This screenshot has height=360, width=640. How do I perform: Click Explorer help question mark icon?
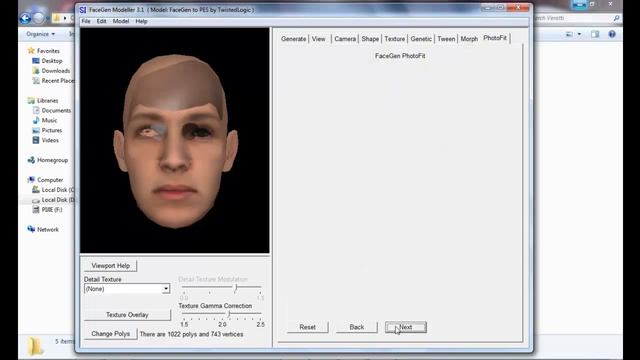tap(611, 34)
